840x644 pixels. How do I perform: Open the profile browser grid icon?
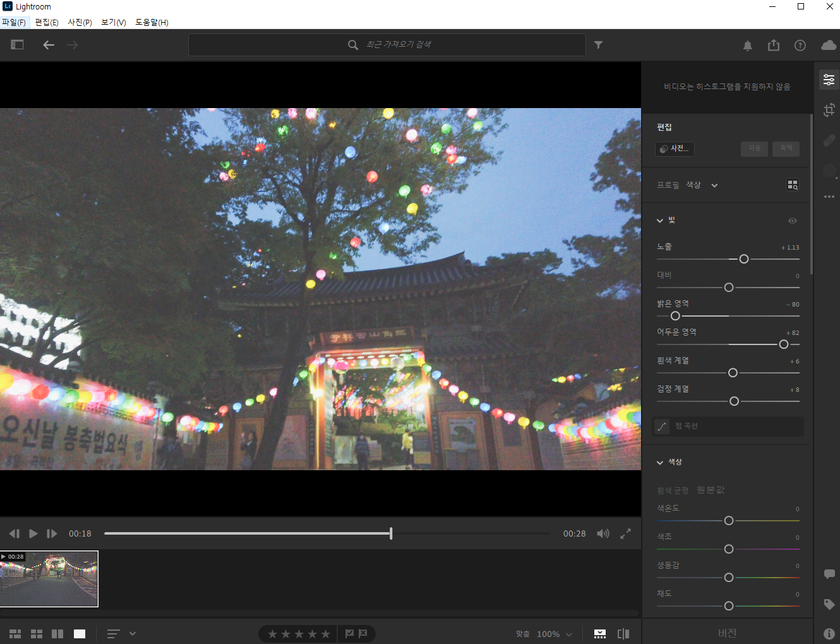(793, 185)
